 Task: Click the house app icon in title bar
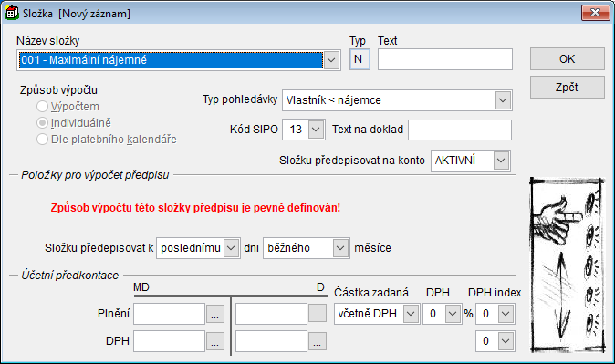12,13
